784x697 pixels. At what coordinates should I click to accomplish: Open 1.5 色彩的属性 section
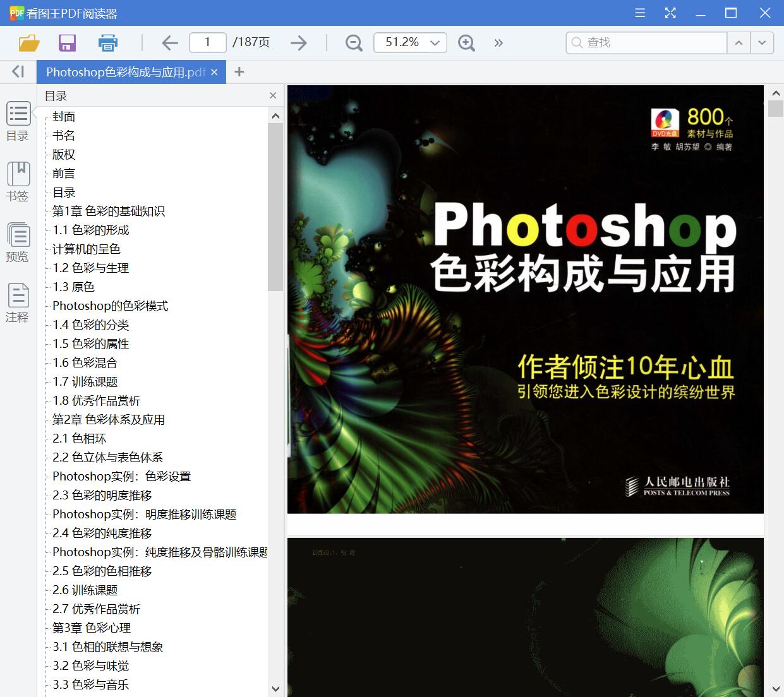point(91,343)
